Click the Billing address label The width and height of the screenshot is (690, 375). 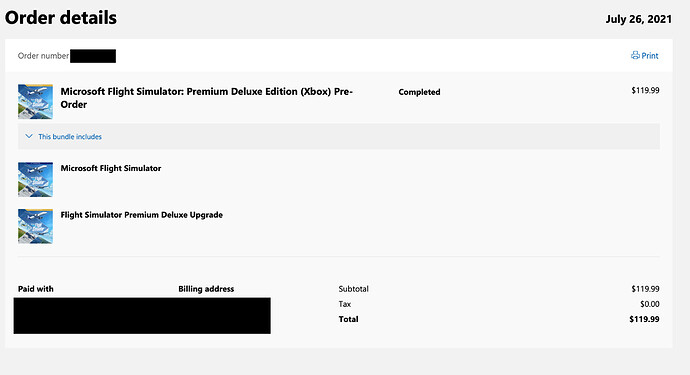(206, 289)
